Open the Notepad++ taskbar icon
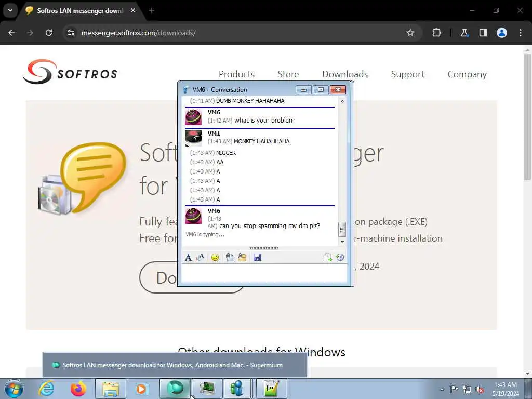This screenshot has height=399, width=532. (x=272, y=389)
